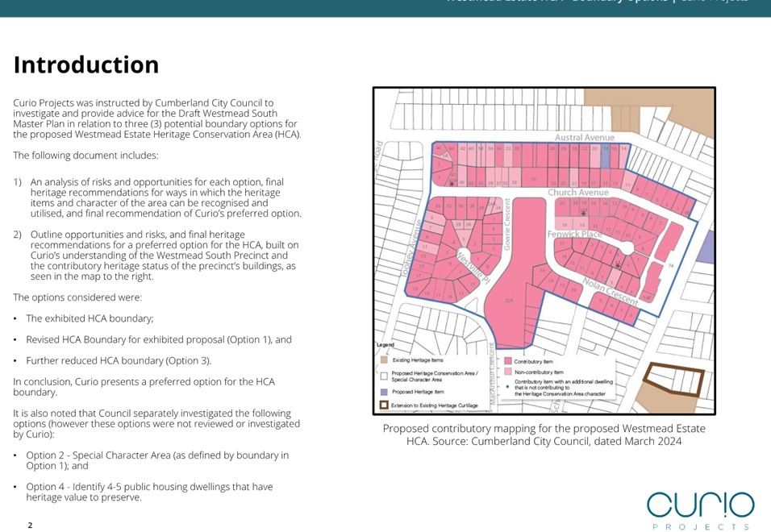Click the "Nolan Crescent" label on the map
Image resolution: width=771 pixels, height=532 pixels.
(611, 291)
